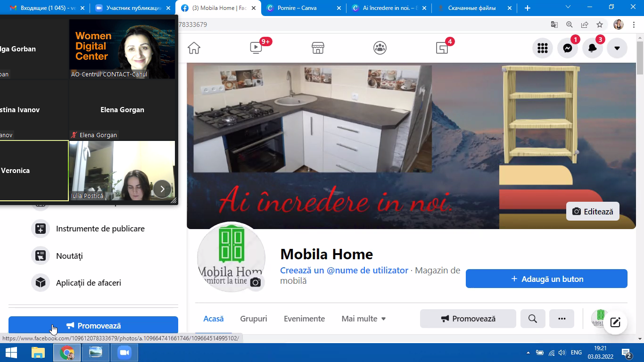This screenshot has height=362, width=644.
Task: Open the three-dots page options menu
Action: 561,319
